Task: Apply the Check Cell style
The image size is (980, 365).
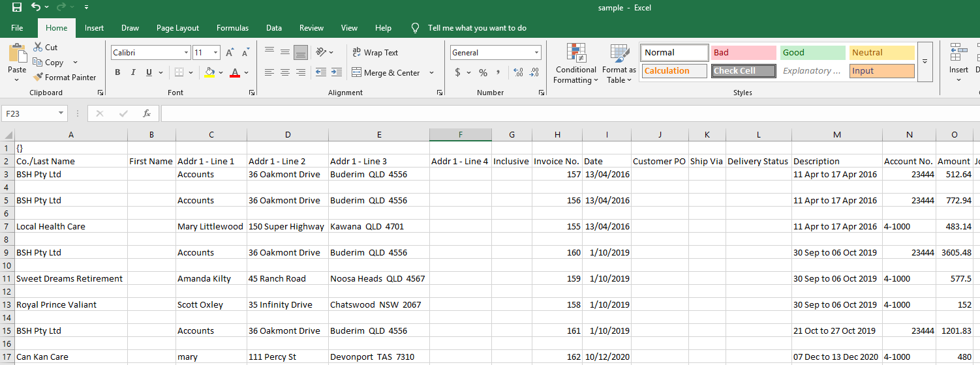Action: (x=744, y=71)
